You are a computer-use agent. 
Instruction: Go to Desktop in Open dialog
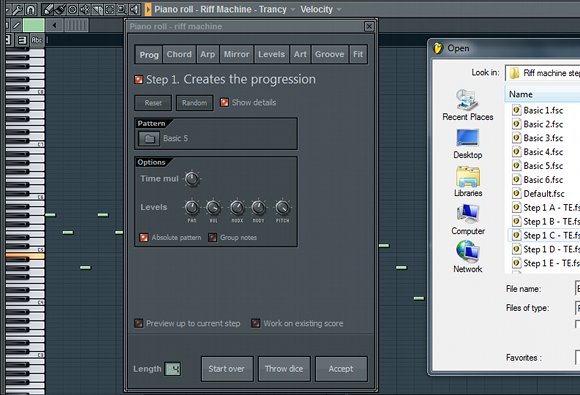point(468,144)
